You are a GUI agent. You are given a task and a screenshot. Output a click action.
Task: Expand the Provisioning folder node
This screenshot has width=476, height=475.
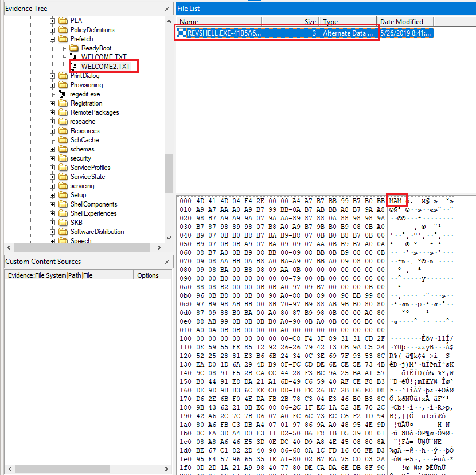(x=53, y=85)
